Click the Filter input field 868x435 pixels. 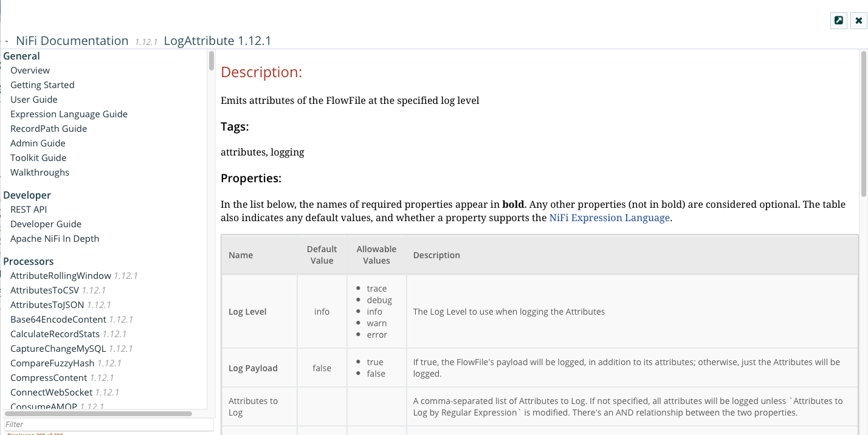tap(108, 424)
